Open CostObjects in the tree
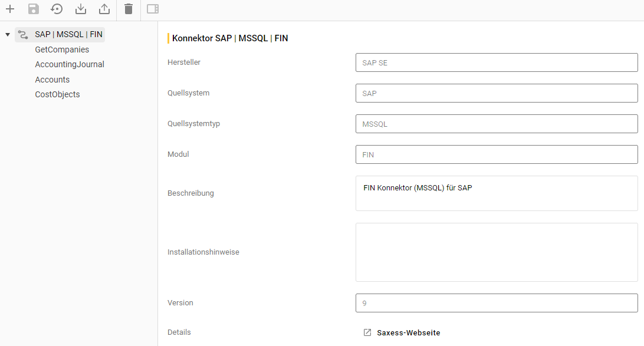Screen dimensions: 644x346 coord(57,94)
